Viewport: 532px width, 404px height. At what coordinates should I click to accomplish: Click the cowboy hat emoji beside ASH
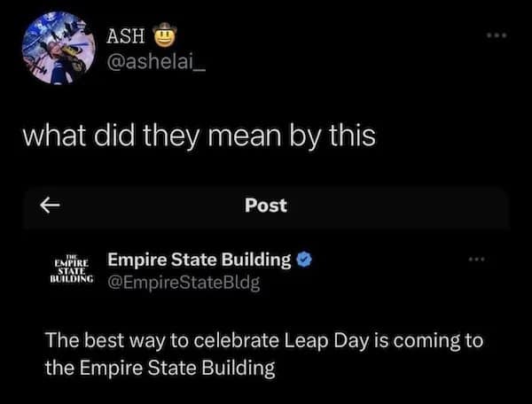click(x=166, y=36)
